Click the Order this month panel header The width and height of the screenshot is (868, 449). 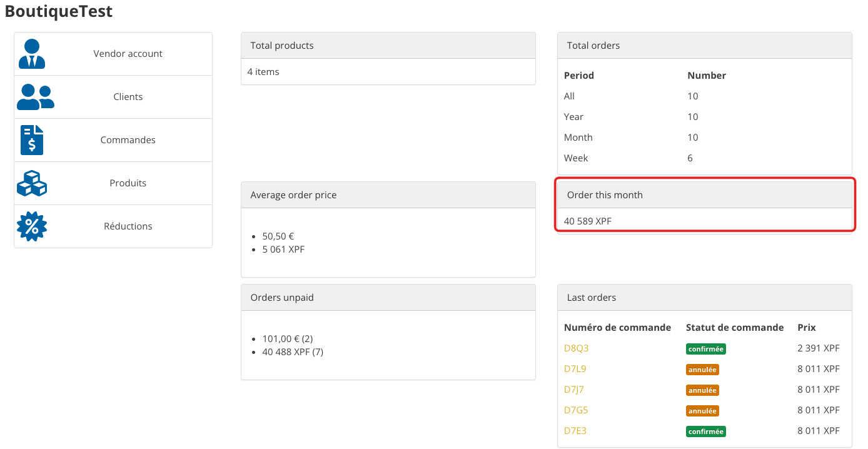point(704,195)
